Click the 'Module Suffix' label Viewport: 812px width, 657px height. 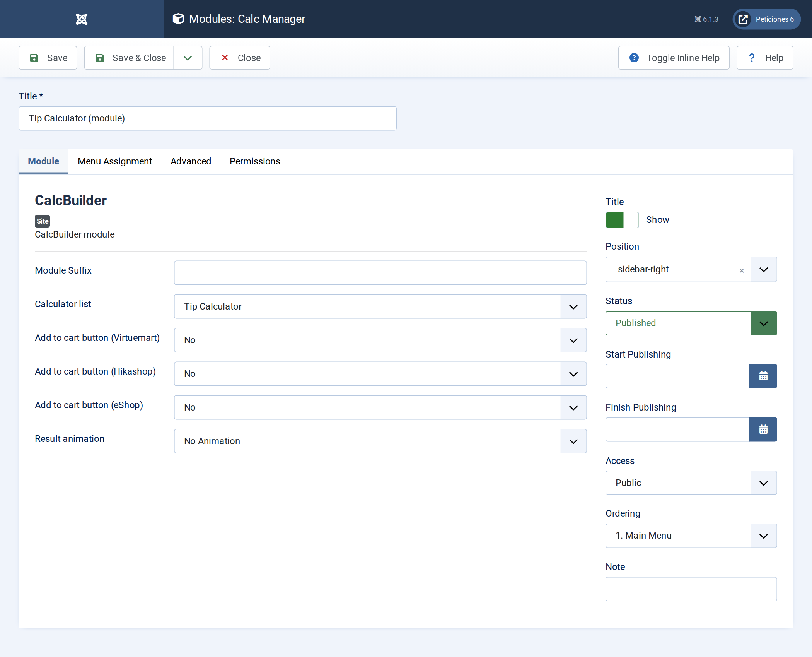pos(63,270)
